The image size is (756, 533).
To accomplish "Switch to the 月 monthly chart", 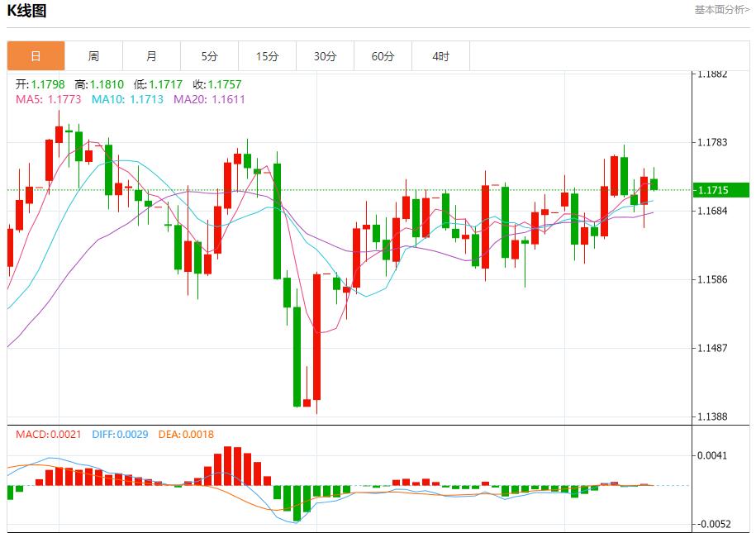I will tap(151, 55).
